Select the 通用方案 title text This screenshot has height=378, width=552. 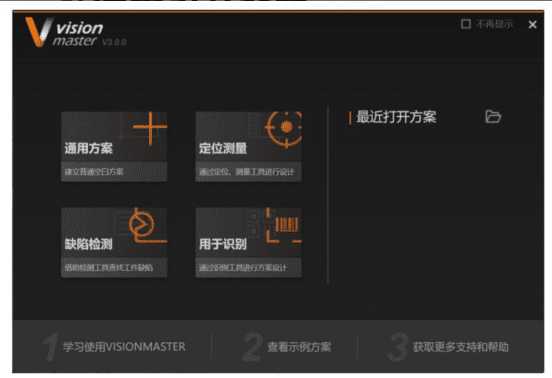(x=89, y=148)
